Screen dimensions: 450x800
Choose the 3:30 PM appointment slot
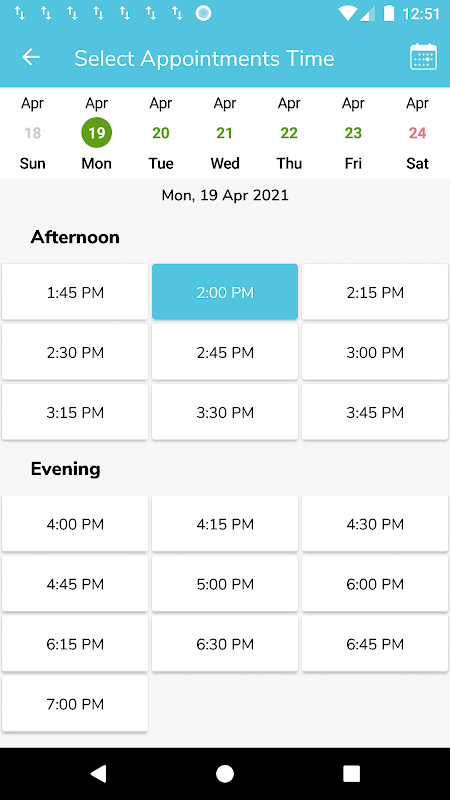pos(225,412)
